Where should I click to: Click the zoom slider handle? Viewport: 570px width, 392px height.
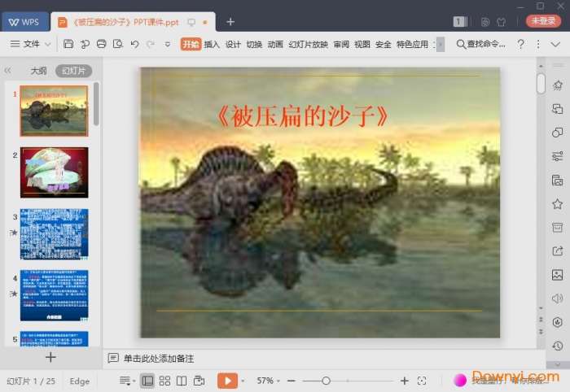[x=326, y=381]
